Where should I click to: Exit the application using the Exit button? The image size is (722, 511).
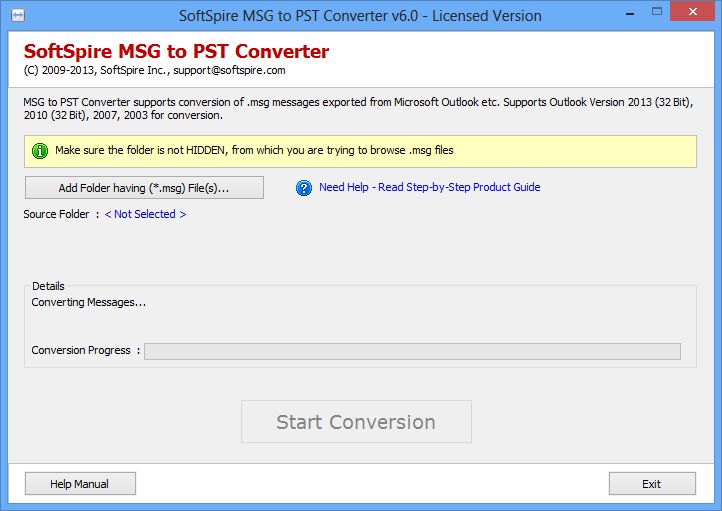click(651, 484)
